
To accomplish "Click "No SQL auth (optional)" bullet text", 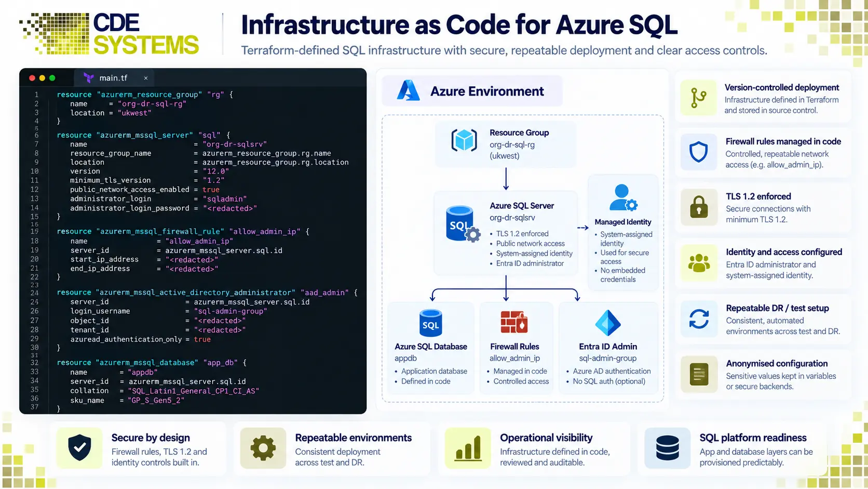I will coord(609,381).
